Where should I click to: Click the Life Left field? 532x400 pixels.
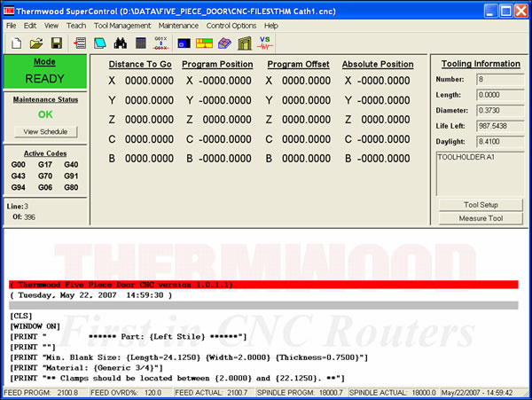click(x=500, y=126)
